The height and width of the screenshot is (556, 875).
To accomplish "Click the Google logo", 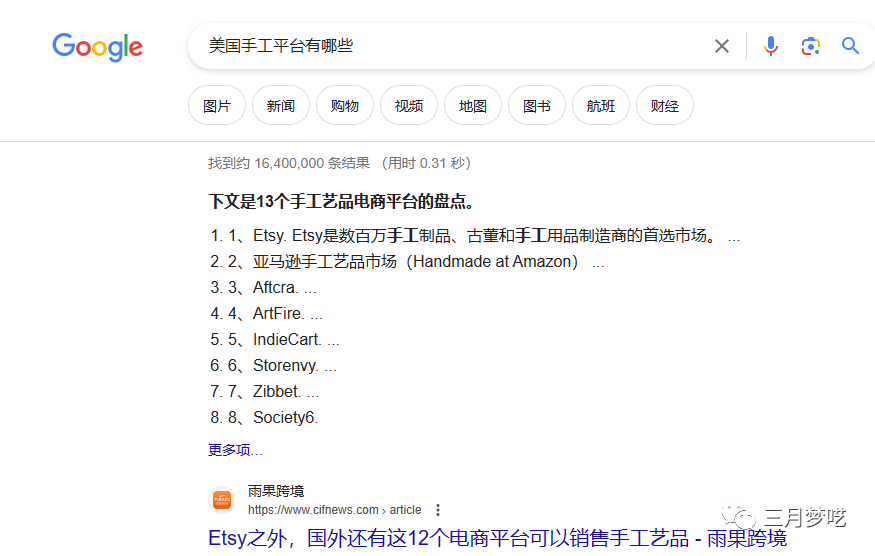I will tap(98, 47).
